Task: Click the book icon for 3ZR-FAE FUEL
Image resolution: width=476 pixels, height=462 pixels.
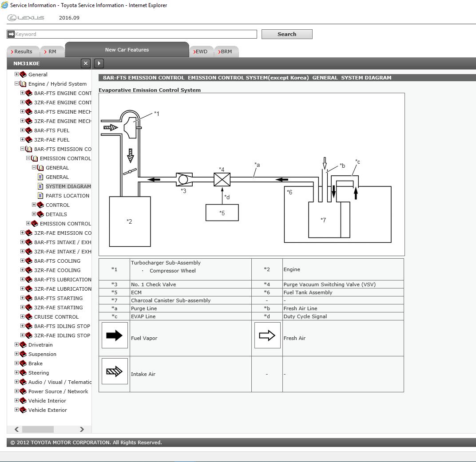Action: pyautogui.click(x=29, y=139)
